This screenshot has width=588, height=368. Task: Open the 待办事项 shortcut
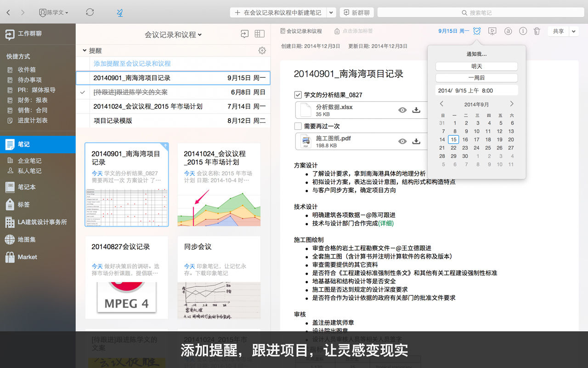pyautogui.click(x=29, y=80)
